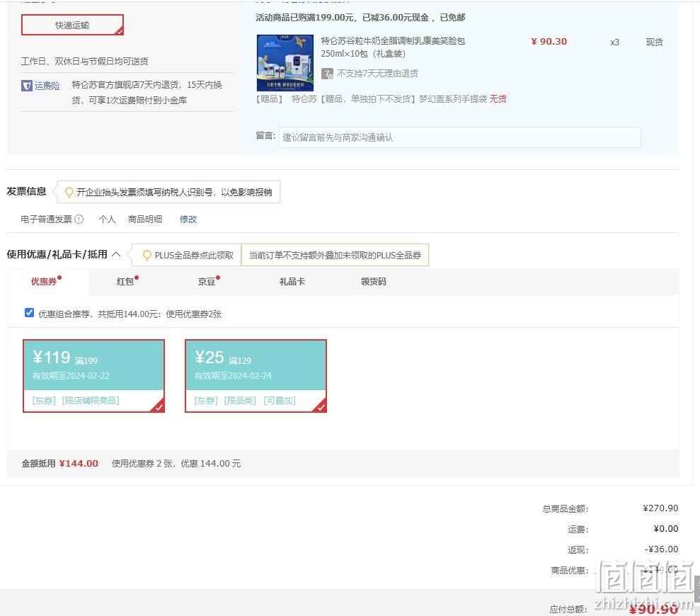
Task: Click the ¥ 90.30 product price
Action: coord(549,42)
